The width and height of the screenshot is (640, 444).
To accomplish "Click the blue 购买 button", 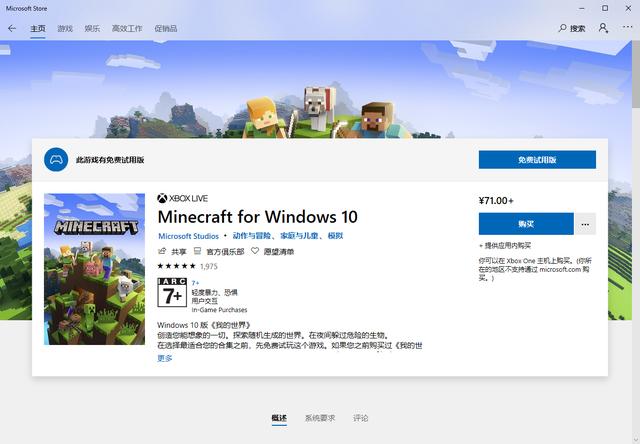I will (526, 224).
